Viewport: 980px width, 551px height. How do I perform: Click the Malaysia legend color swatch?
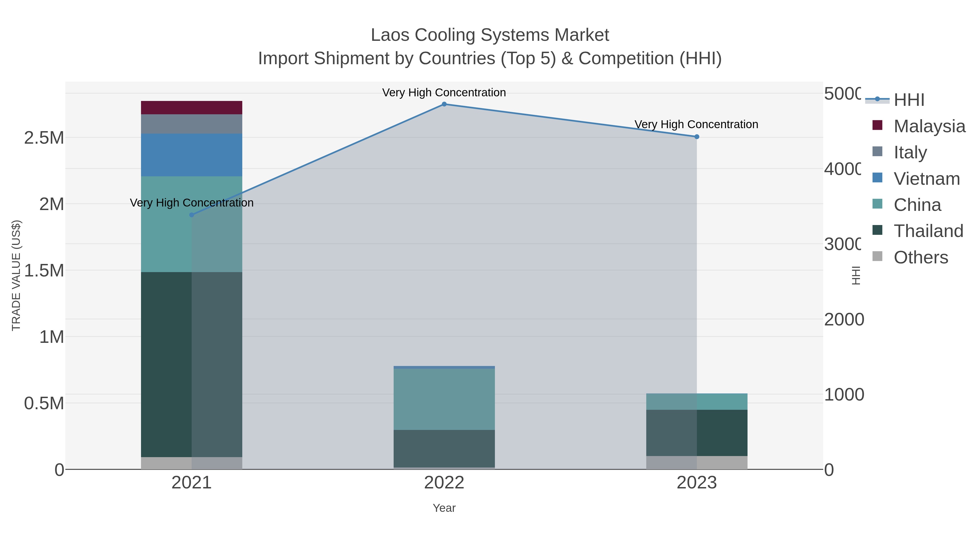coord(877,125)
